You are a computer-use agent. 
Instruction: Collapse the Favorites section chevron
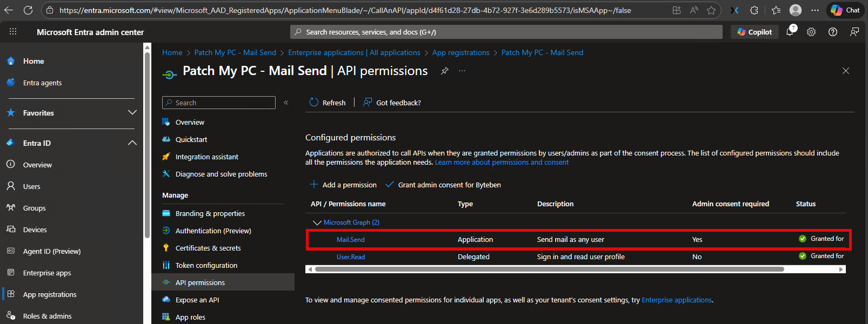[132, 112]
